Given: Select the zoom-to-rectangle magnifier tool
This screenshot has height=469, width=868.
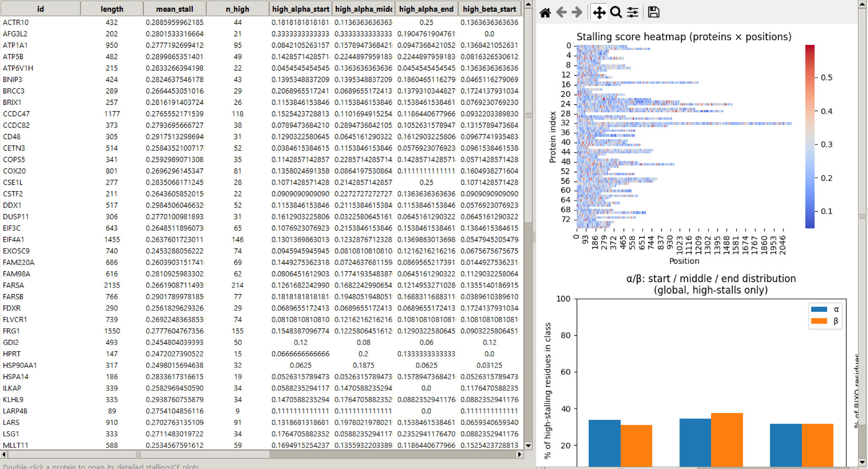Looking at the screenshot, I should point(616,12).
